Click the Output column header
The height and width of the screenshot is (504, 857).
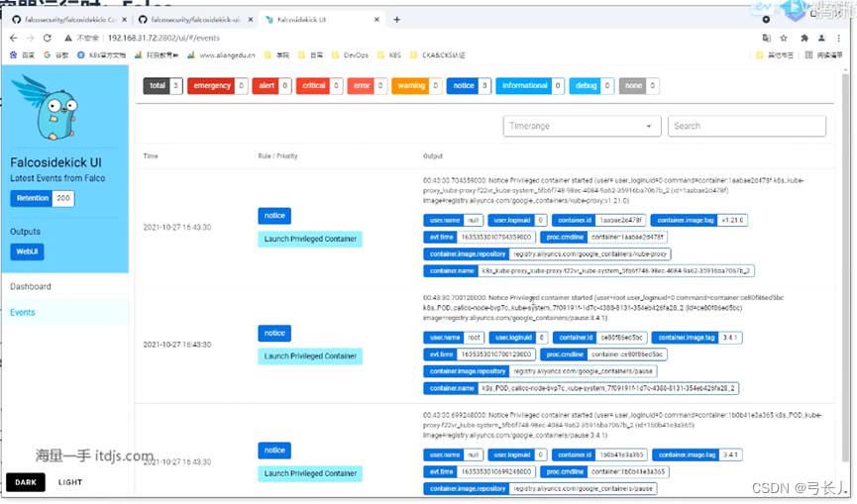point(433,156)
